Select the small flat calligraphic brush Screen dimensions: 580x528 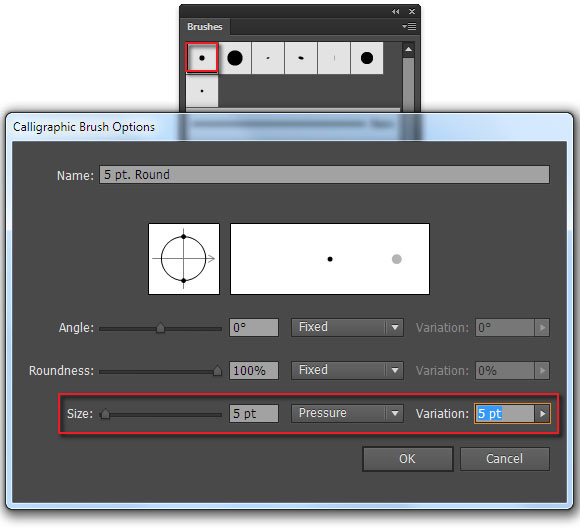pos(268,58)
